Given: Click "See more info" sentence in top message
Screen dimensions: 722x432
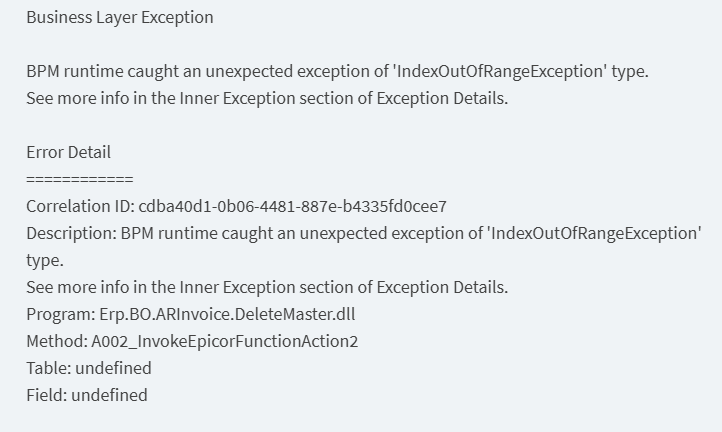Looking at the screenshot, I should [267, 99].
